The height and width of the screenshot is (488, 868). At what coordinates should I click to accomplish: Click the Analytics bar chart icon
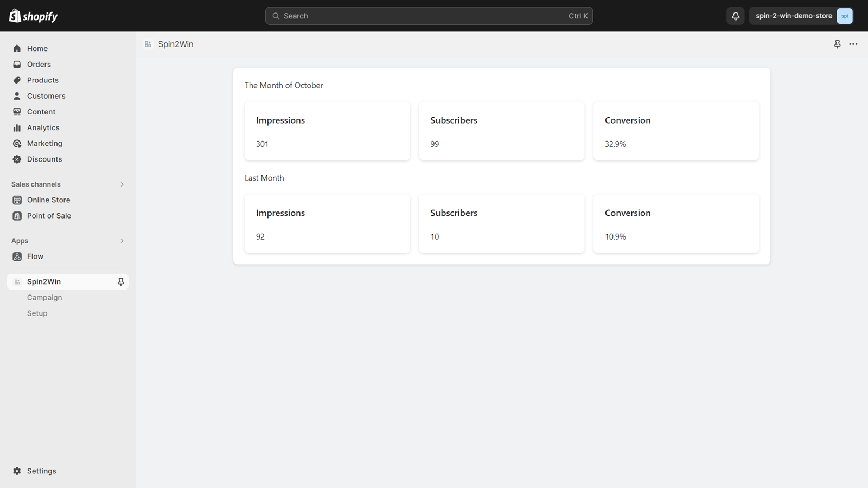pos(17,127)
